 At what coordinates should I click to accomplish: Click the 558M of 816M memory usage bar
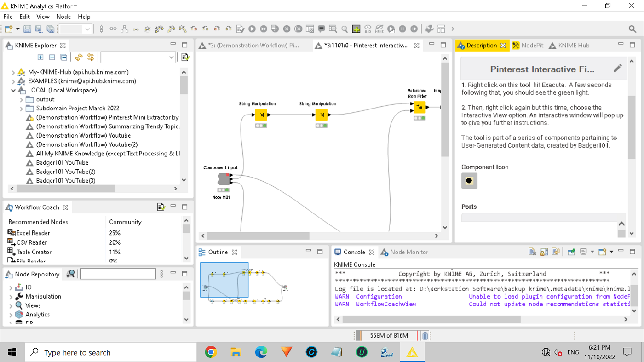pos(389,335)
